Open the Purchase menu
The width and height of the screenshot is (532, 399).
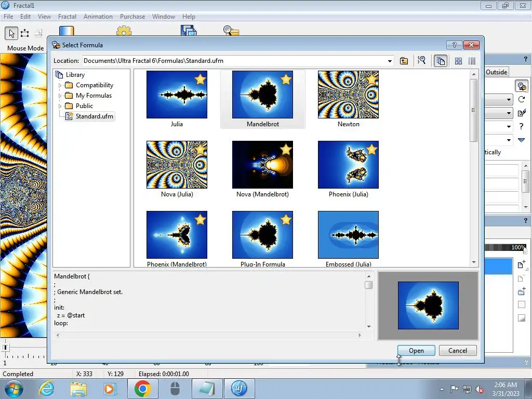[x=132, y=16]
